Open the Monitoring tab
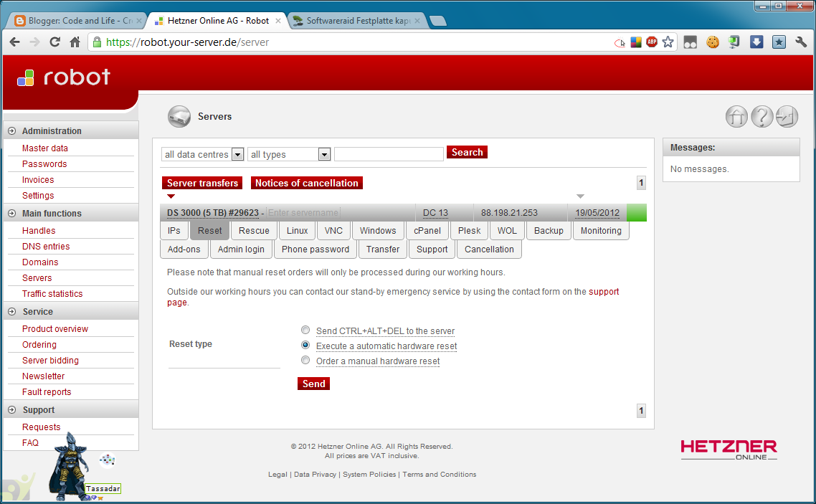 click(601, 230)
